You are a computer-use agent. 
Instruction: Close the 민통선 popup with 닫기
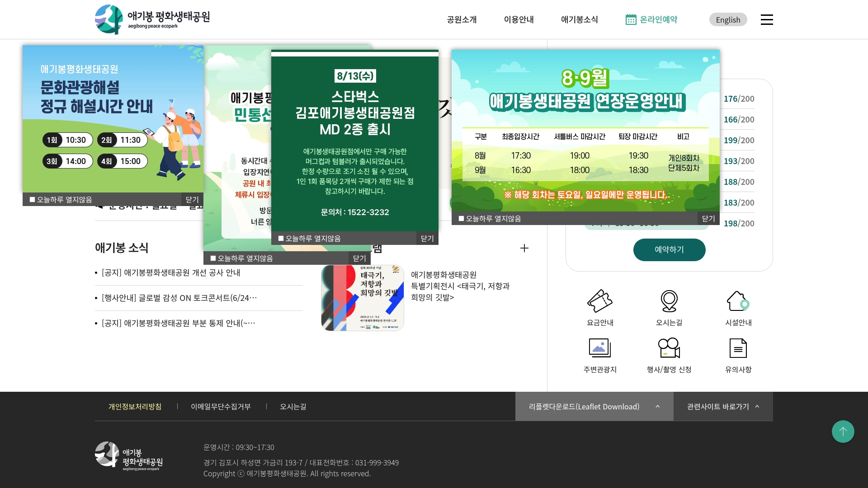[359, 258]
